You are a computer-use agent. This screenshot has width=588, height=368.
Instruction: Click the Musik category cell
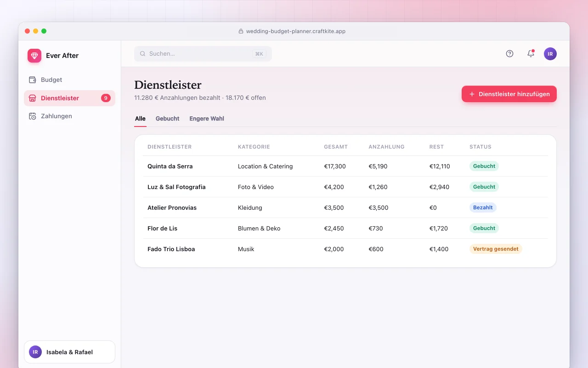click(x=246, y=249)
